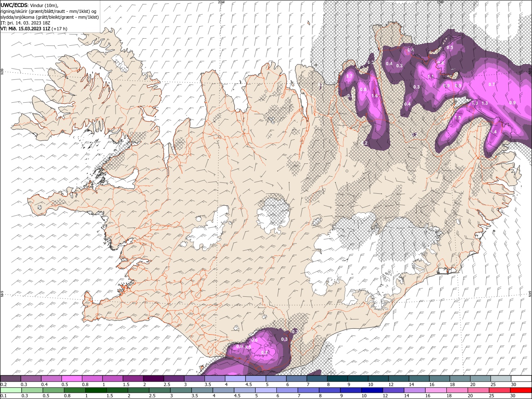Click the '2.5' label under the lower legend
The height and width of the screenshot is (399, 532).
coord(153,396)
